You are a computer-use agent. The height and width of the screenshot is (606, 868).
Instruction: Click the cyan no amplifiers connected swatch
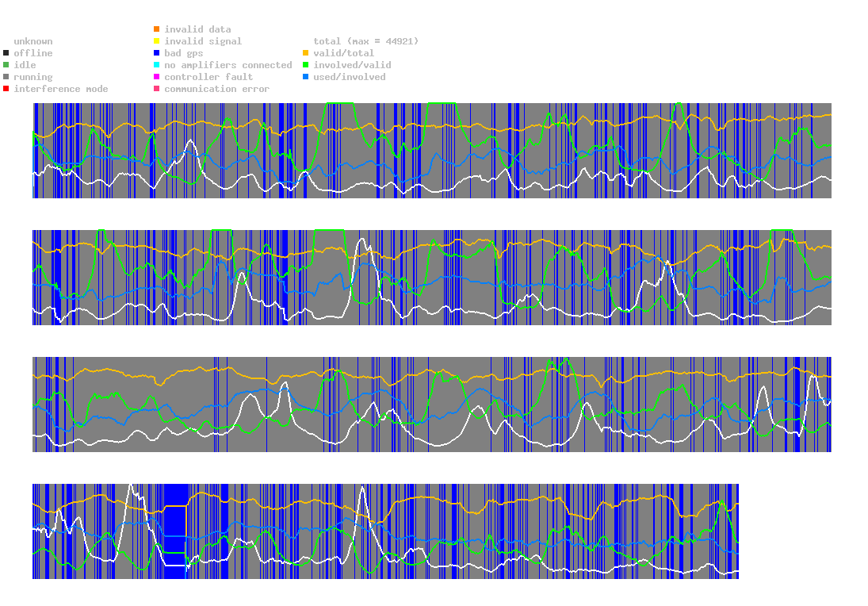[157, 65]
